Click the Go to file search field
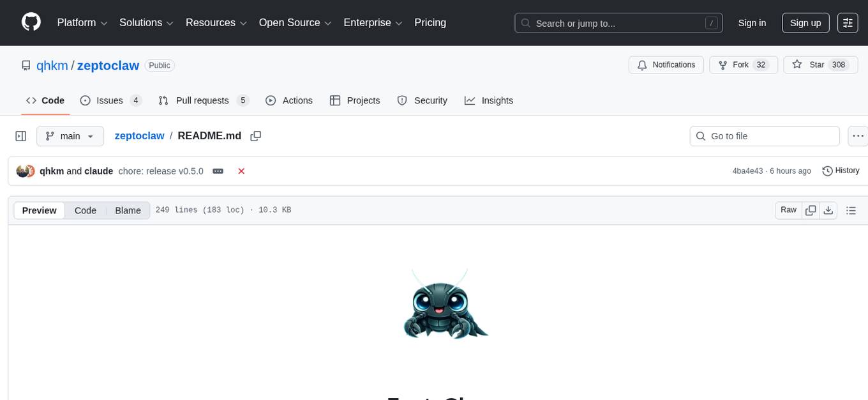Viewport: 868px width, 400px height. pyautogui.click(x=764, y=135)
